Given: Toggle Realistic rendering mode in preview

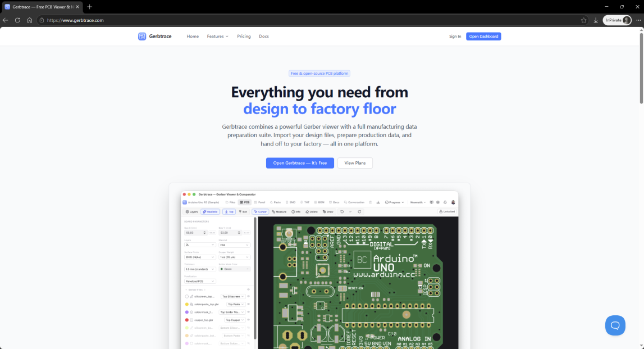Looking at the screenshot, I should click(x=210, y=212).
